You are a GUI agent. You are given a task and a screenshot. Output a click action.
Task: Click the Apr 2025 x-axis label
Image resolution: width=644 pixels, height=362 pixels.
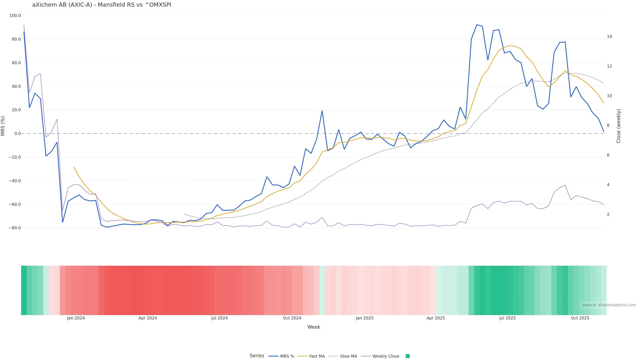(436, 318)
